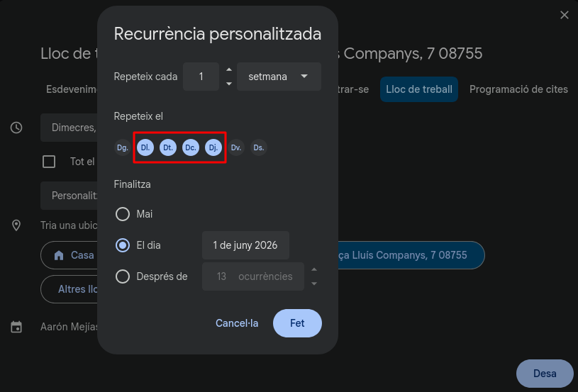The width and height of the screenshot is (578, 392).
Task: Open the end date '1 de juny 2026' picker
Action: (245, 245)
